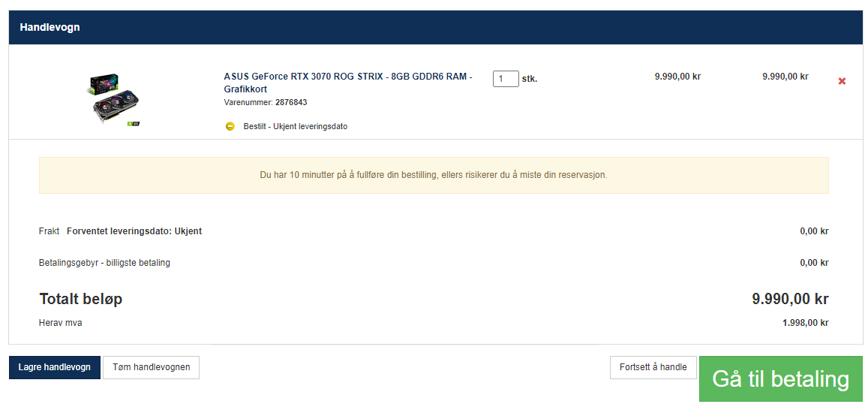Click Fortsett å handle button
Viewport: 868px width, 416px height.
pos(653,367)
